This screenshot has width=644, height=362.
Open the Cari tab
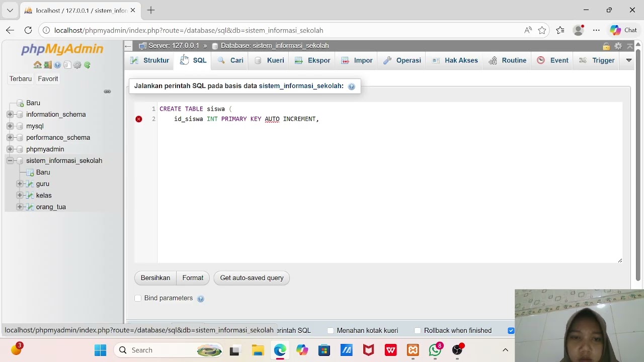point(231,60)
